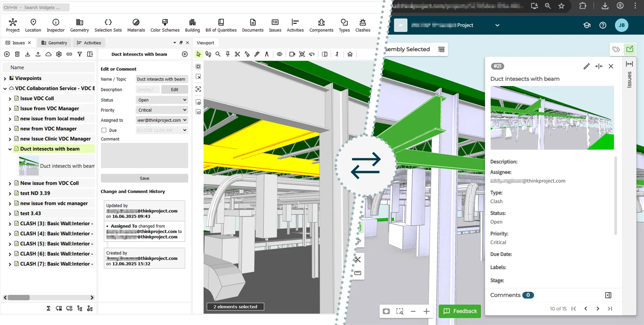Open the Priority dropdown showing Critical
Image resolution: width=644 pixels, height=325 pixels.
click(x=162, y=110)
